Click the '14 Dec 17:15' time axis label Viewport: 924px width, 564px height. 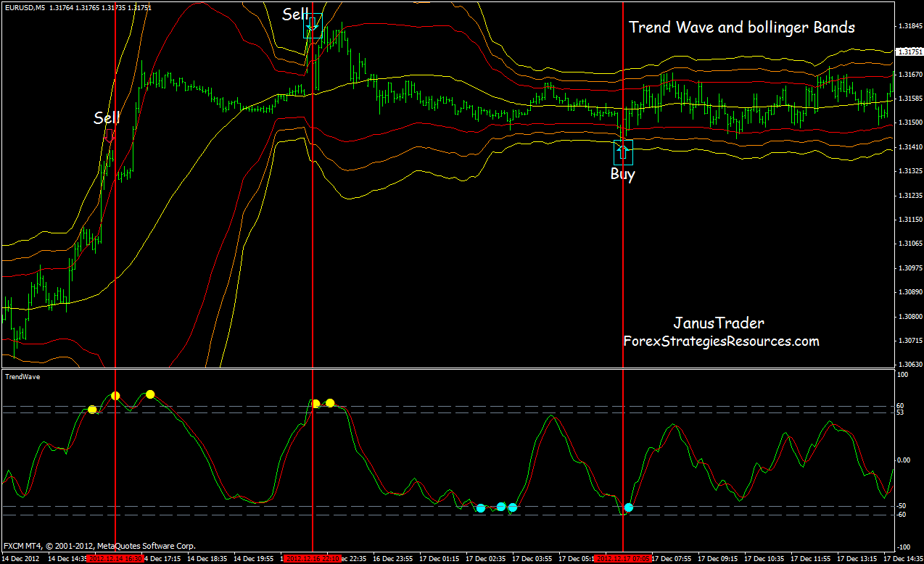(163, 559)
